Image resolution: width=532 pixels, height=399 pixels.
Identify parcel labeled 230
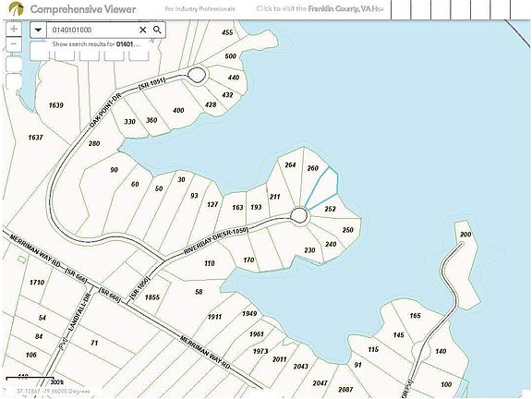309,250
